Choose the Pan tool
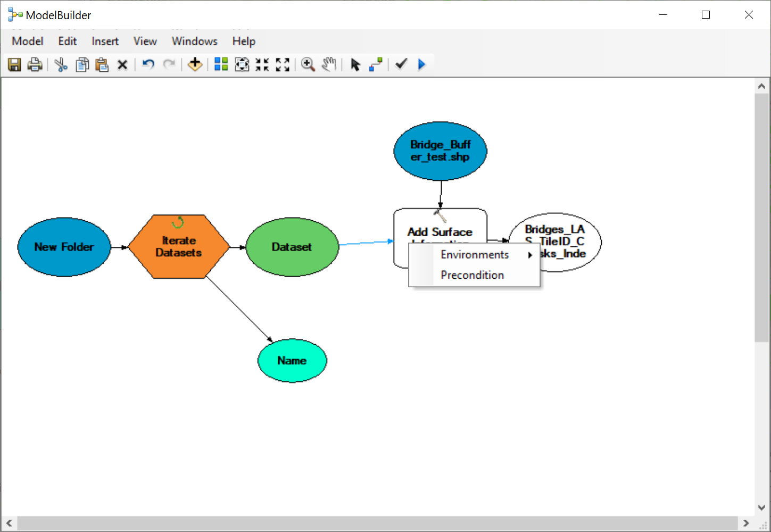The height and width of the screenshot is (532, 771). pyautogui.click(x=329, y=64)
